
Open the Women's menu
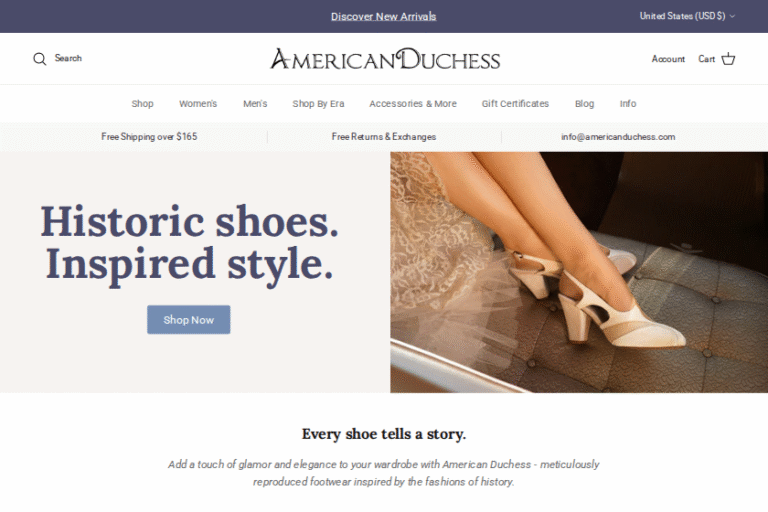(198, 104)
